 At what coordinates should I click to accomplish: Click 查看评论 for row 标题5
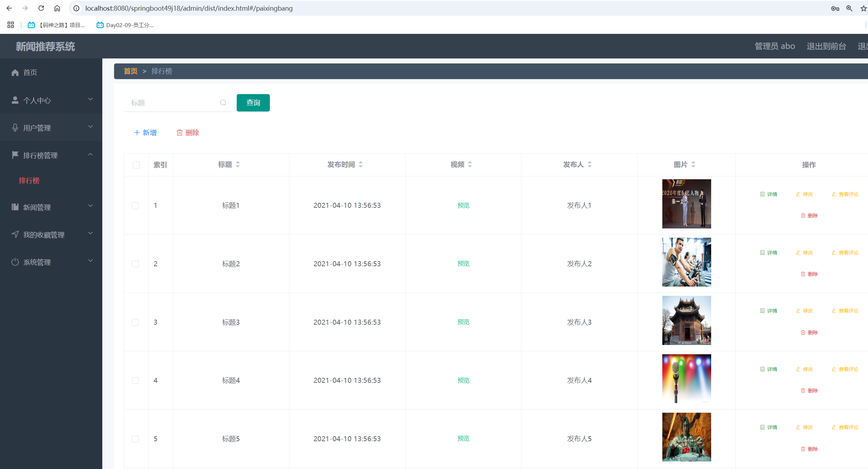coord(845,427)
